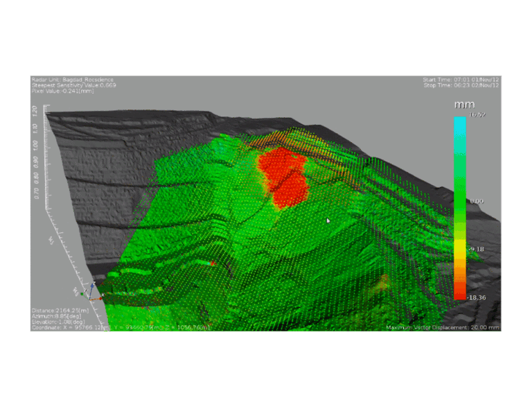Click the Steepest Sensitivity Value readout
Image resolution: width=532 pixels, height=416 pixels.
pyautogui.click(x=73, y=85)
